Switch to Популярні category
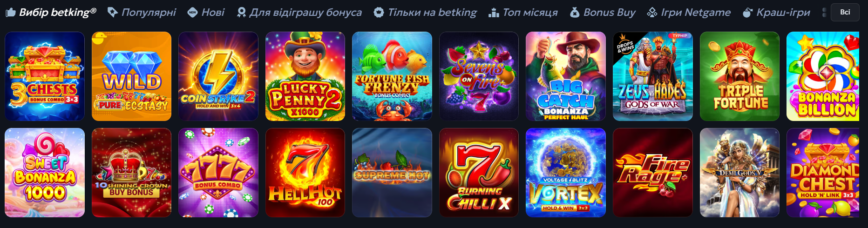Screen dimensions: 868x228 pos(142,13)
